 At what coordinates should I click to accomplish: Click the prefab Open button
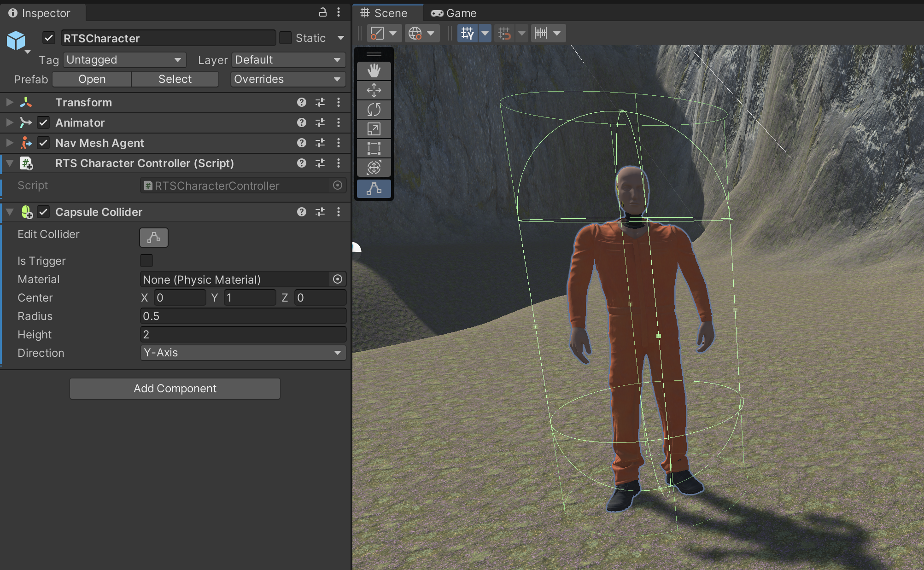[92, 79]
